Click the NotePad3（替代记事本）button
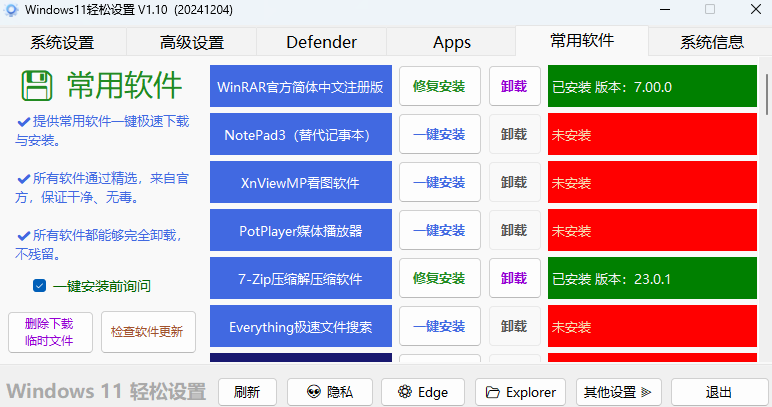The width and height of the screenshot is (772, 407). point(301,134)
